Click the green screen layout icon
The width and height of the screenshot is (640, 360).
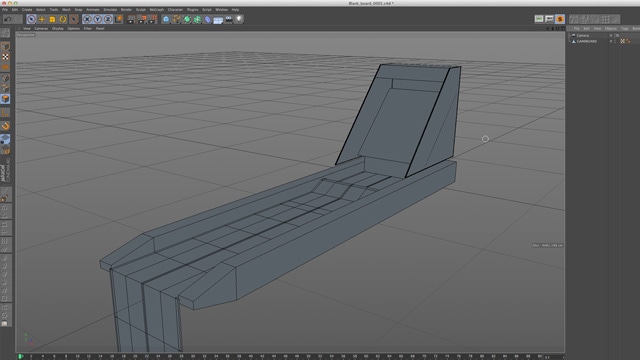(x=539, y=19)
